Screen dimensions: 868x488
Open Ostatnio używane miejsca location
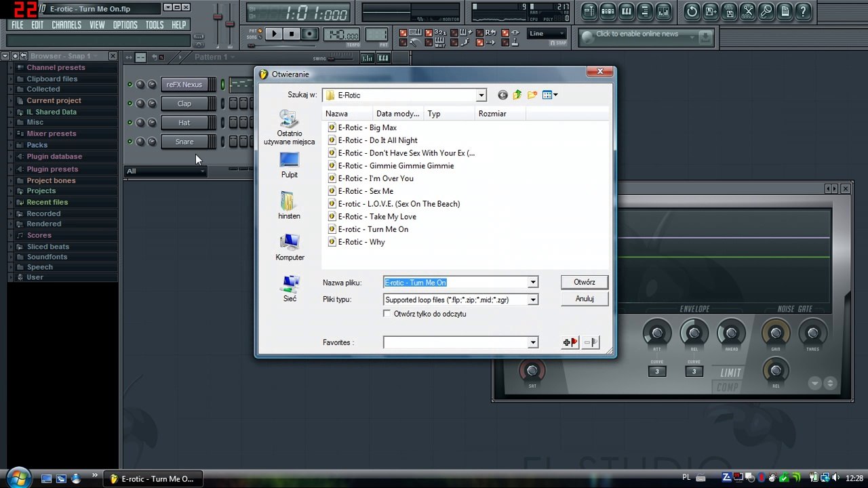click(289, 127)
